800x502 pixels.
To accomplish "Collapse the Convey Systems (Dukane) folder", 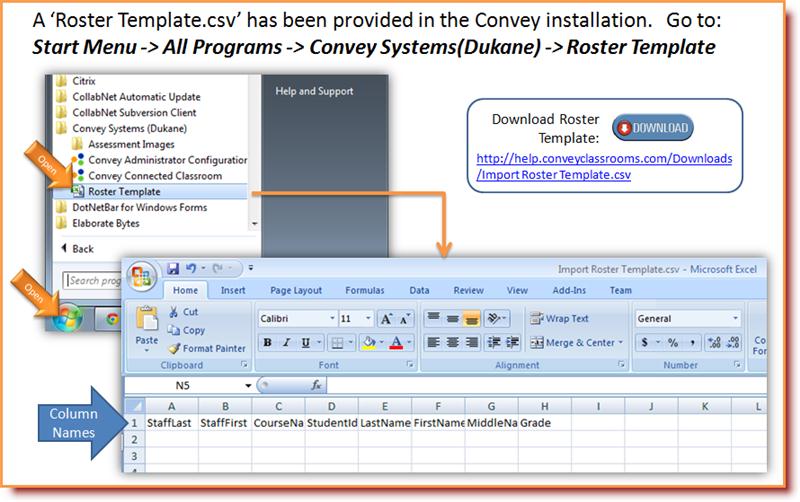I will [129, 128].
